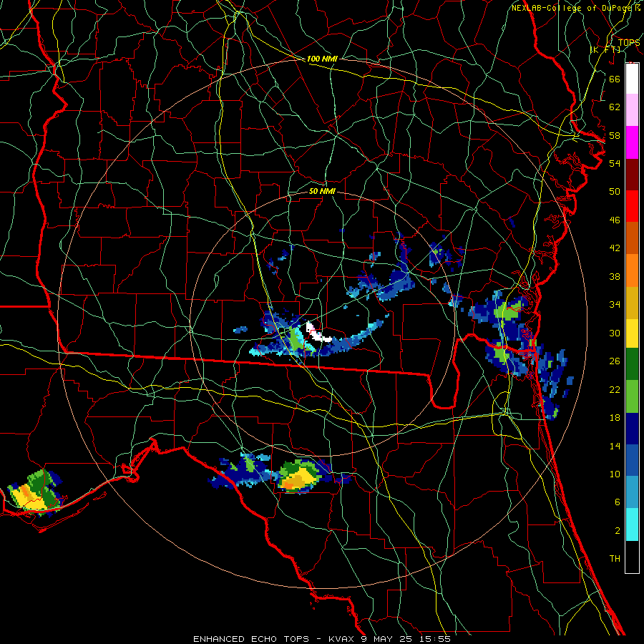Click the 100 NMI range ring label

click(322, 59)
